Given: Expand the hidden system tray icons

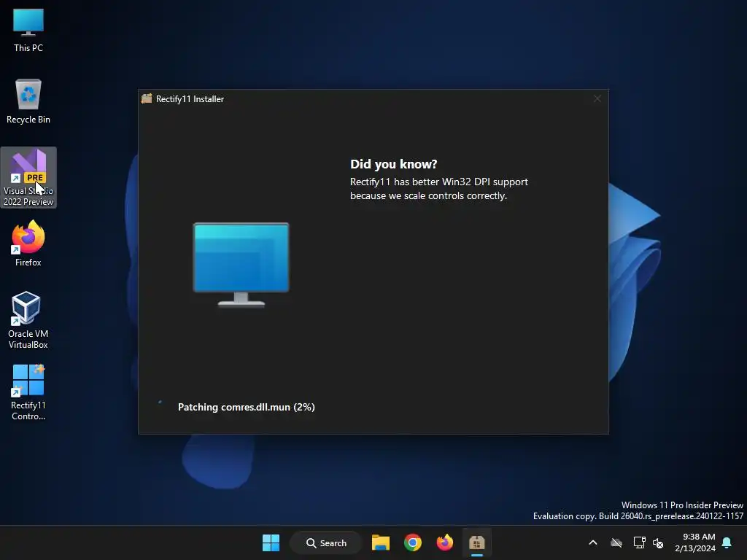Looking at the screenshot, I should point(593,542).
